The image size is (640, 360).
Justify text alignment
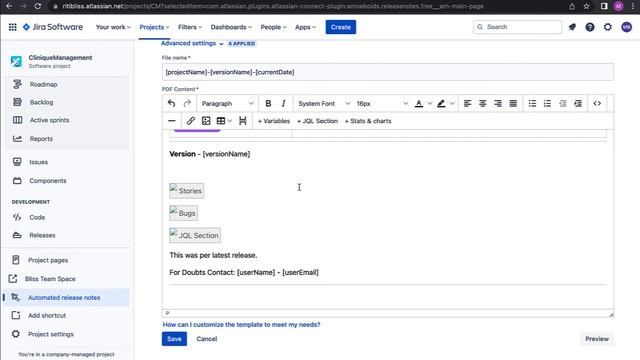[513, 103]
